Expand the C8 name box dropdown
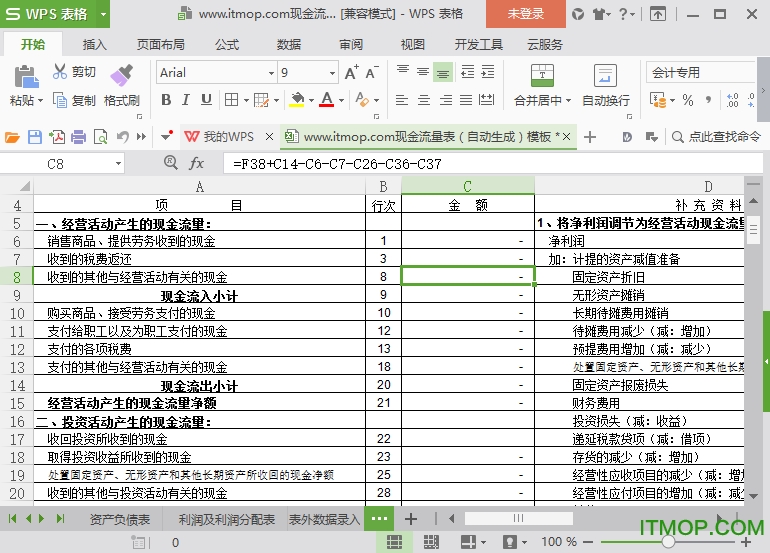Screen dimensions: 770x553 [118, 164]
